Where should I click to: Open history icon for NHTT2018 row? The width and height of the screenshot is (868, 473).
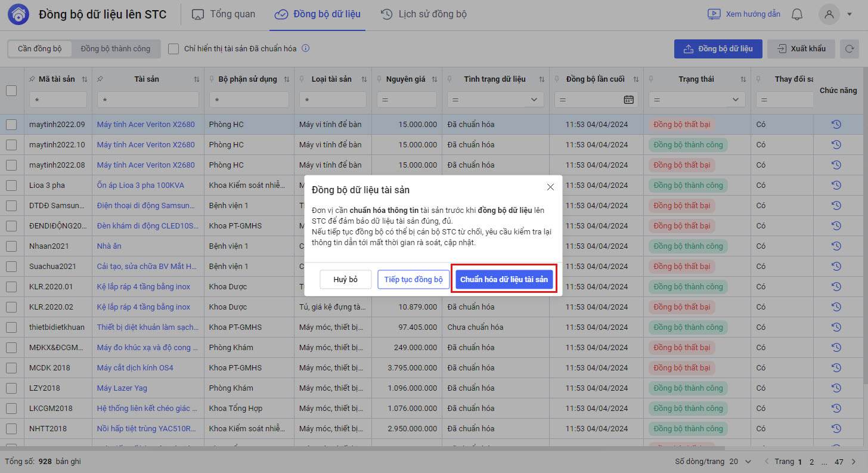[x=836, y=429]
